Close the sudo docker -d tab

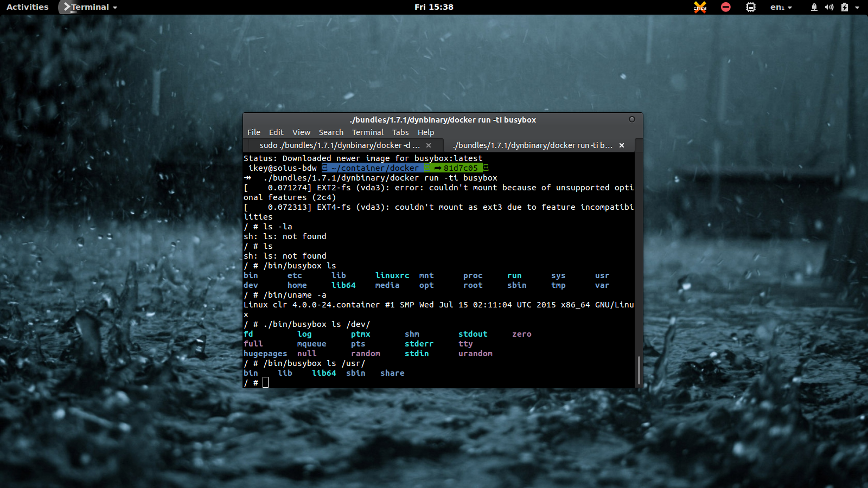(x=429, y=145)
